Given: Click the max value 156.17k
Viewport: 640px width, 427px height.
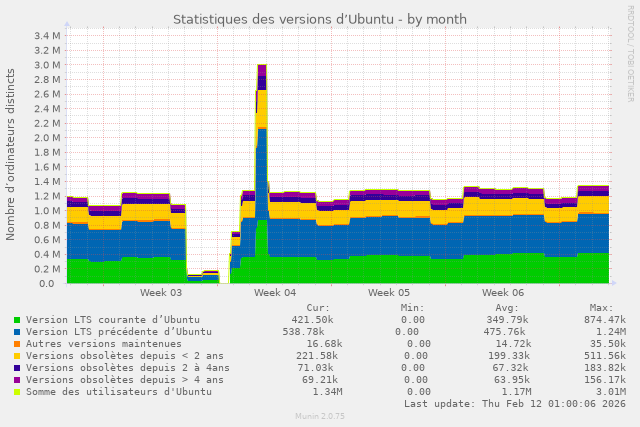Looking at the screenshot, I should click(604, 380).
